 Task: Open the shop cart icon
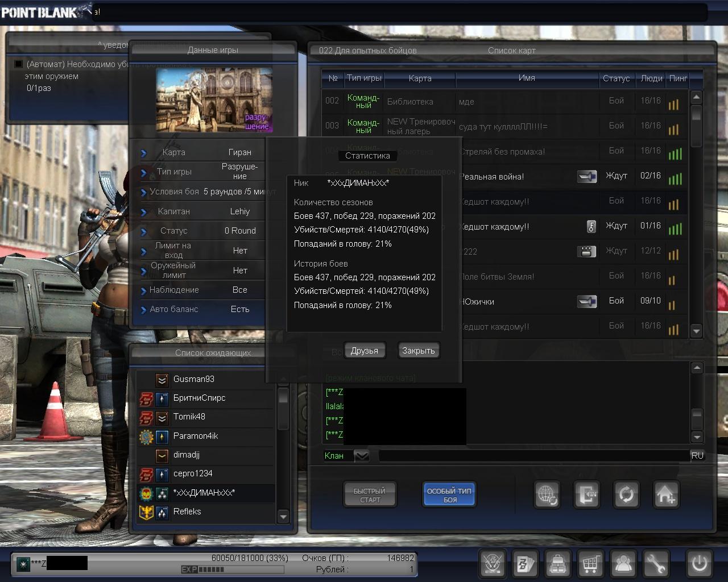click(591, 564)
